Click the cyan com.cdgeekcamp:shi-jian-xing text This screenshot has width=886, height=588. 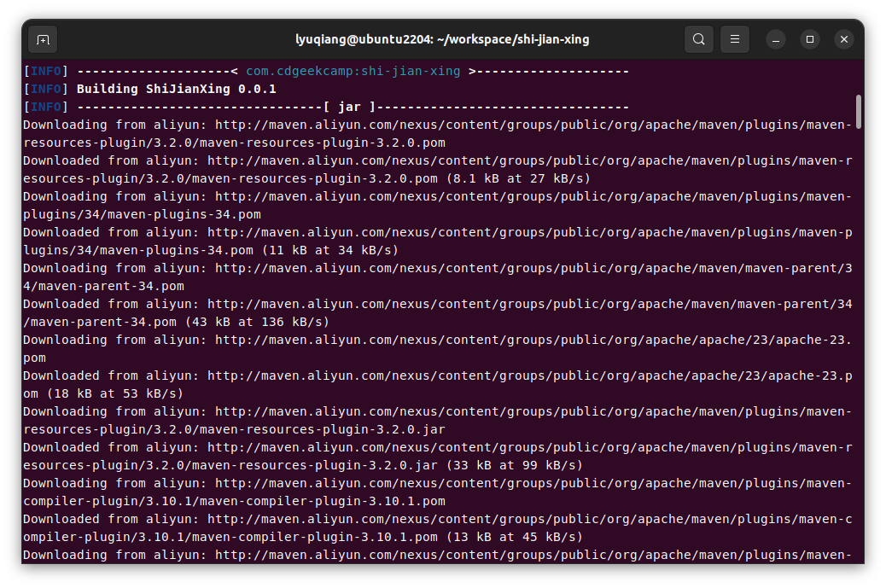pyautogui.click(x=353, y=71)
